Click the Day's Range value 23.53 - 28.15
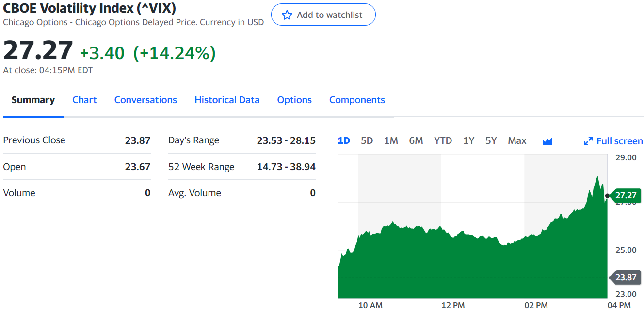The image size is (644, 312). 286,140
